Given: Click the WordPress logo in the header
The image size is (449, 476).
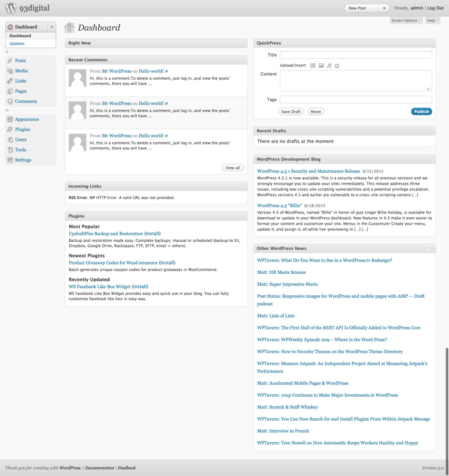Looking at the screenshot, I should tap(11, 8).
